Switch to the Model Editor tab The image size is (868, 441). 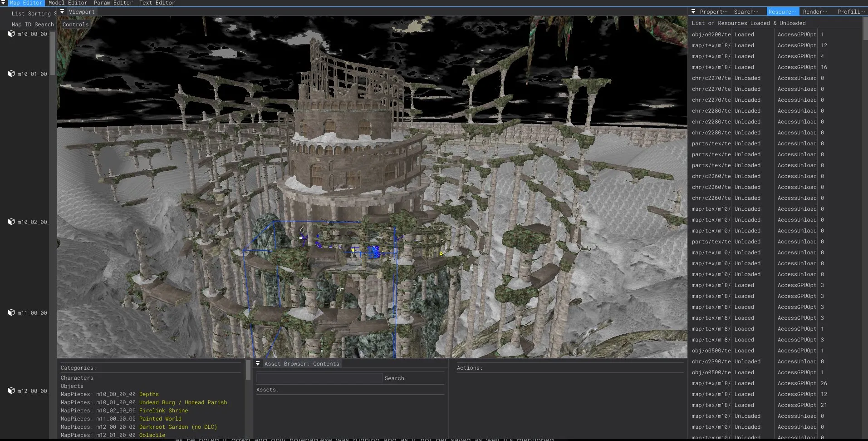pos(68,3)
